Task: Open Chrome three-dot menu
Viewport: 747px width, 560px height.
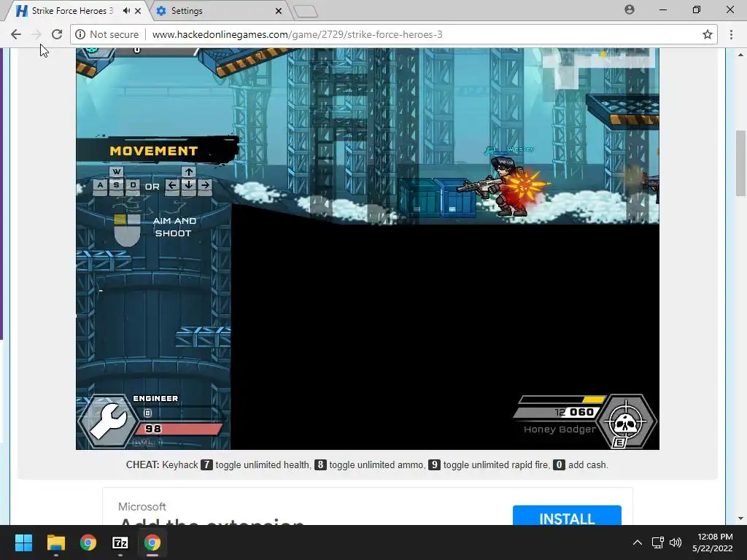Action: 731,34
